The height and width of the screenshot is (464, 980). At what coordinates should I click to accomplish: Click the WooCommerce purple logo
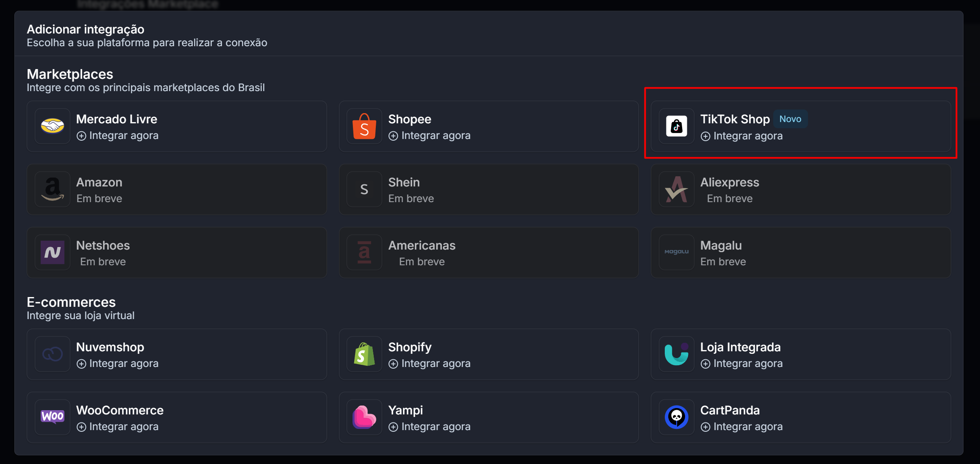tap(53, 417)
